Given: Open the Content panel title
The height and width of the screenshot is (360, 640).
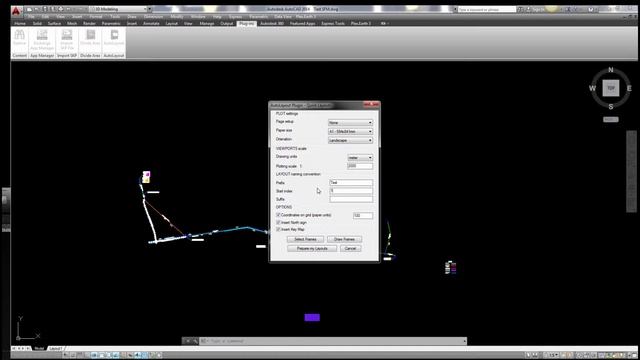Looking at the screenshot, I should (x=20, y=56).
